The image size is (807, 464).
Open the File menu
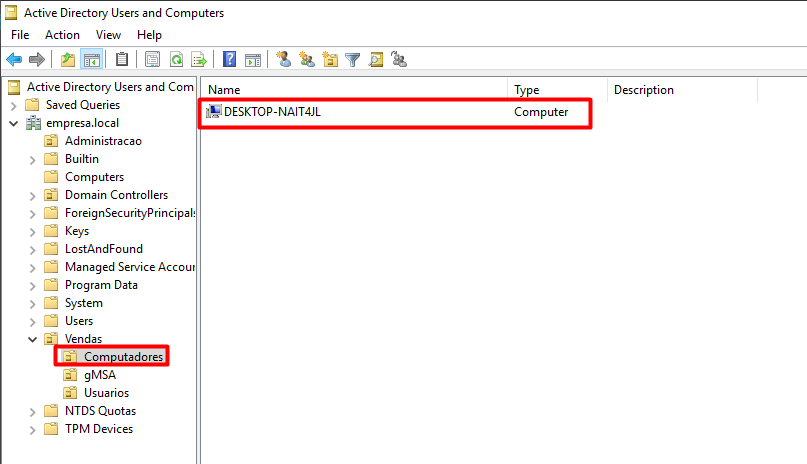pos(20,35)
